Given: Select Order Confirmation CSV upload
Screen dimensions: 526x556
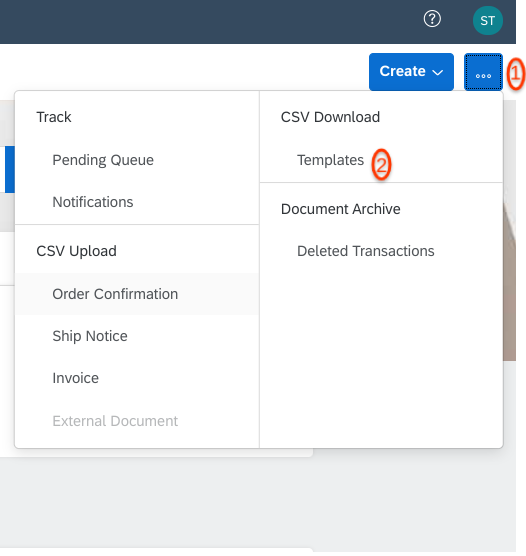Looking at the screenshot, I should point(137,294).
